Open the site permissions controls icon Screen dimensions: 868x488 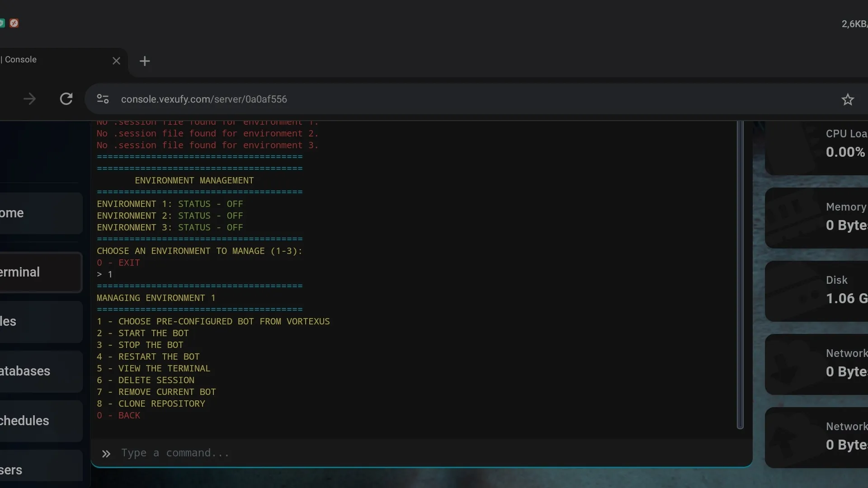(103, 99)
